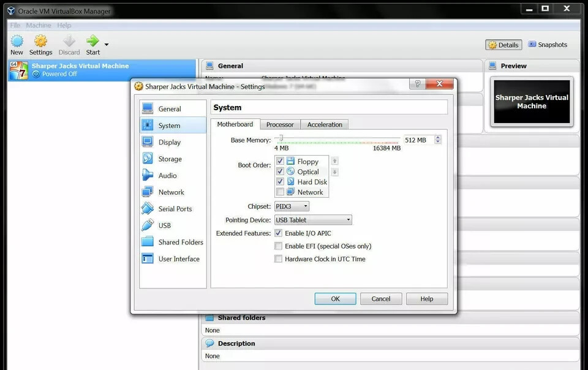The width and height of the screenshot is (588, 370).
Task: Close the Settings dialog with red X
Action: click(440, 83)
